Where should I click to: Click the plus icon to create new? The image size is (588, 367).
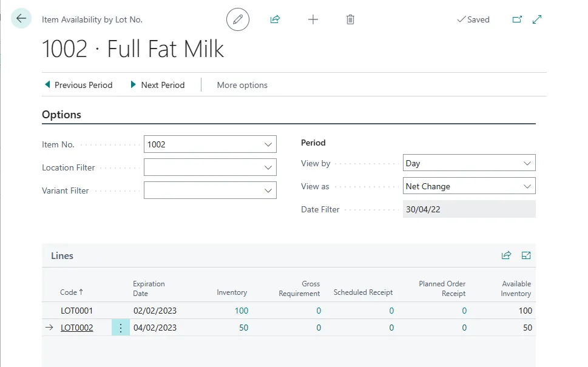point(313,19)
